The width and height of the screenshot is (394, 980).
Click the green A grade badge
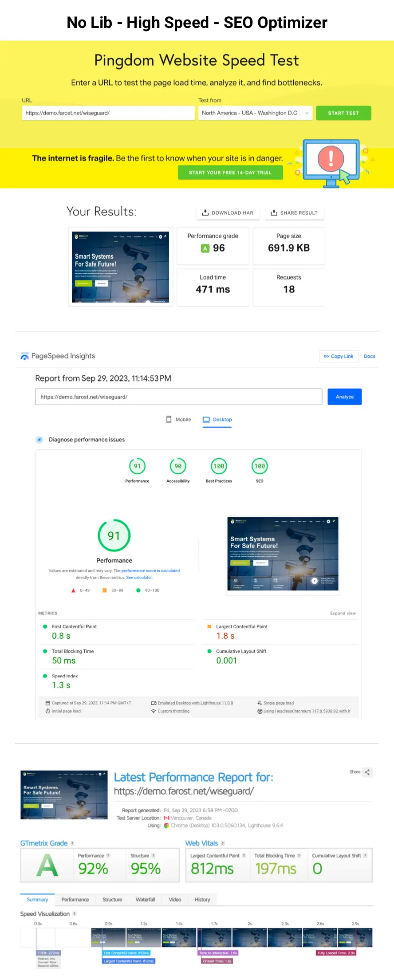click(205, 248)
